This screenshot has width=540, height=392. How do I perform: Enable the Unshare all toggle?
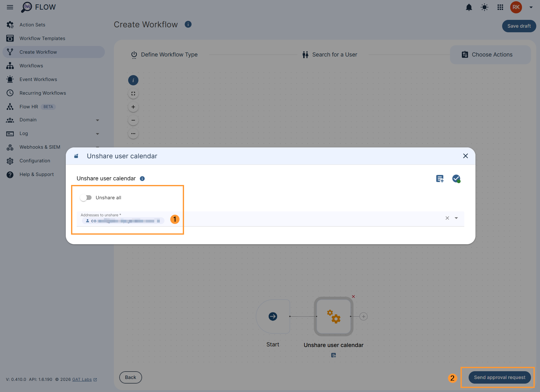tap(86, 197)
